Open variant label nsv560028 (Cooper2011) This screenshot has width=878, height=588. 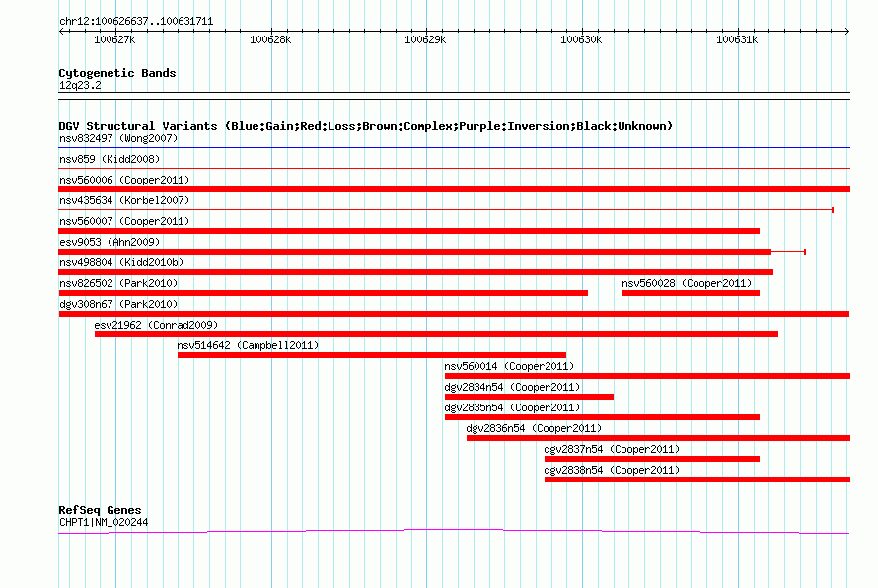coord(687,283)
